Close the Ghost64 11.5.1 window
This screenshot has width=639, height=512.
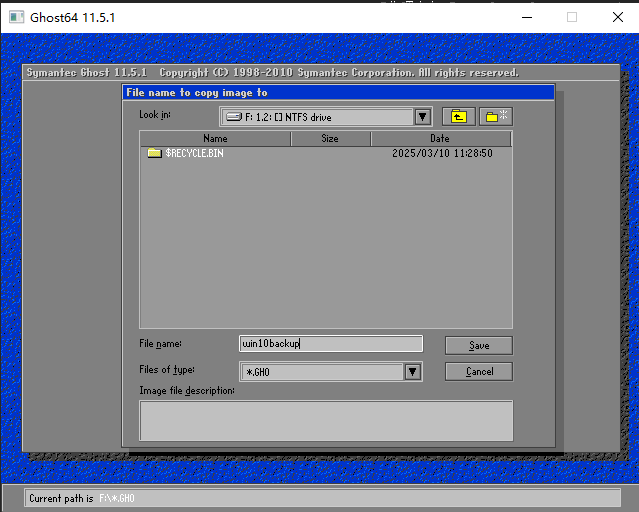[618, 17]
